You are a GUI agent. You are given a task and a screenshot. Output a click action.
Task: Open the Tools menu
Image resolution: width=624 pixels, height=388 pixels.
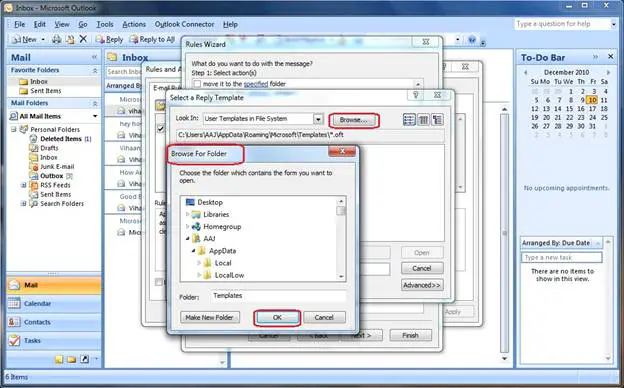click(105, 24)
